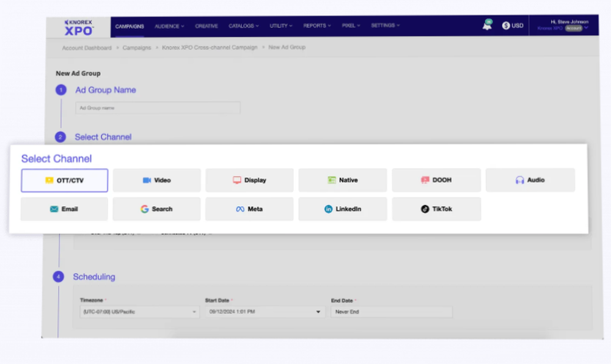Image resolution: width=611 pixels, height=364 pixels.
Task: Open the Creative menu item
Action: point(206,26)
